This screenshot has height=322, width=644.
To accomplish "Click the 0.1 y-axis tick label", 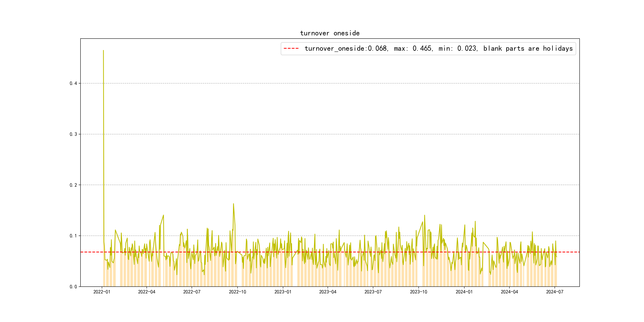I will click(73, 236).
